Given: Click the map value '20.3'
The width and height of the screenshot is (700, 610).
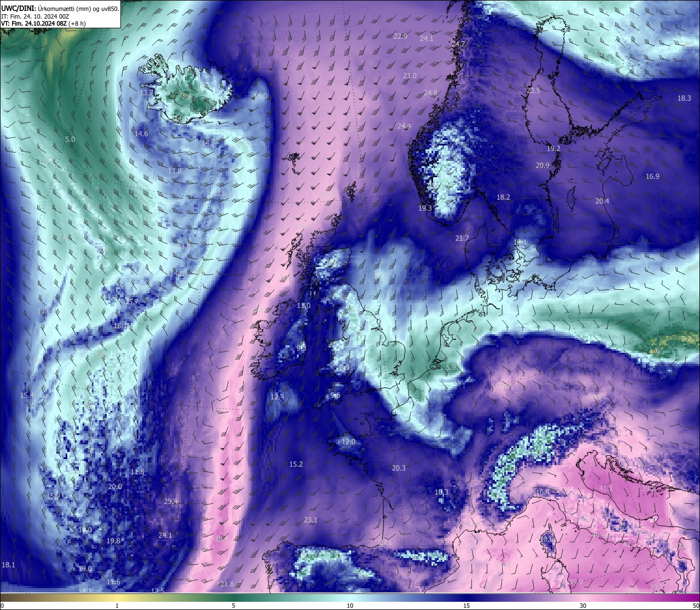Looking at the screenshot, I should 399,468.
